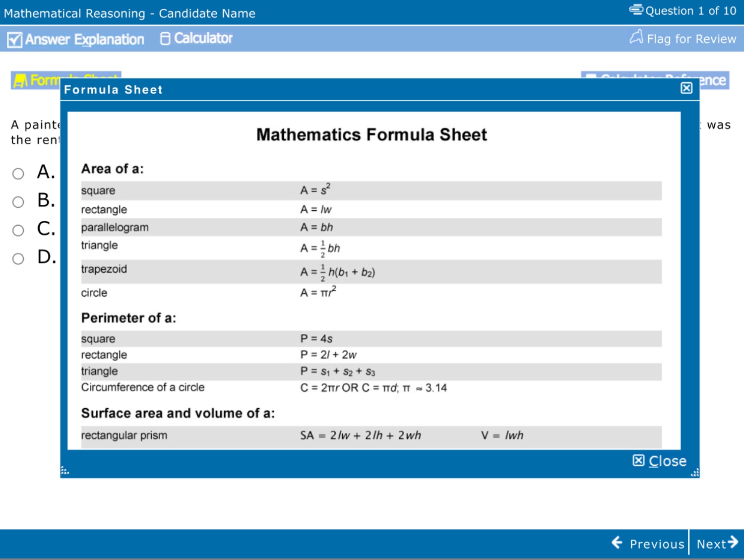Click the parallelogram formula 'A = bh'
This screenshot has width=744, height=560.
click(x=316, y=227)
